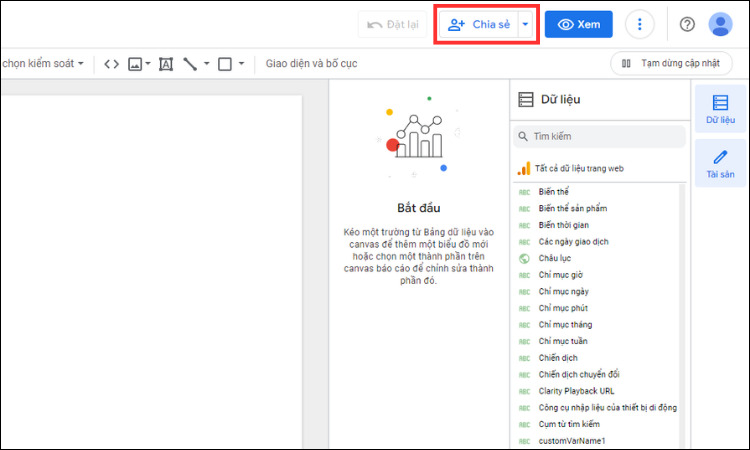Open the shape tool dropdown arrow

coord(242,64)
